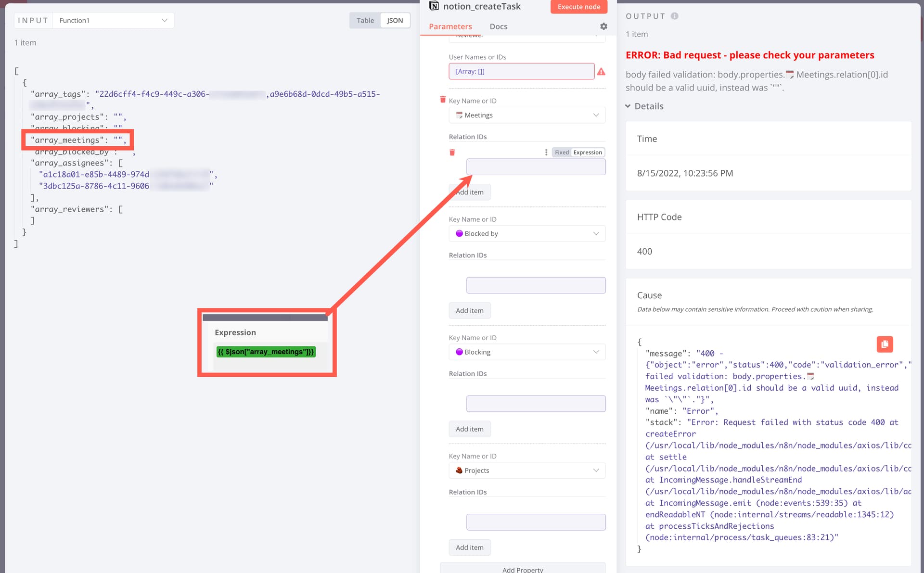The width and height of the screenshot is (924, 573).
Task: Click the node settings gear icon
Action: (603, 26)
